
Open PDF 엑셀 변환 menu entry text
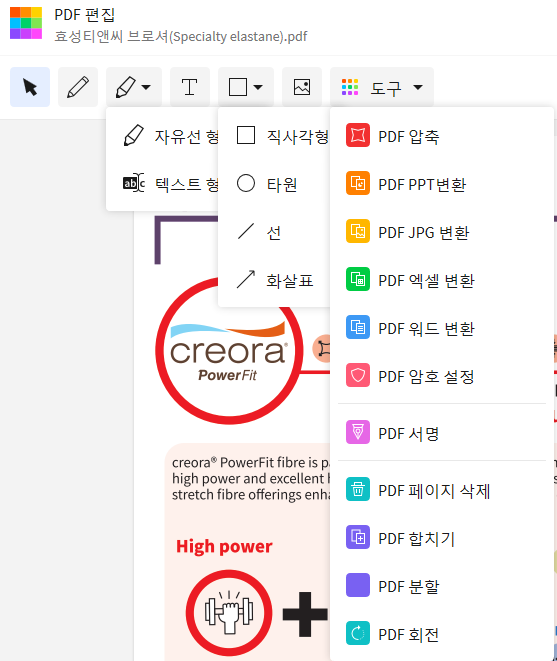(426, 281)
